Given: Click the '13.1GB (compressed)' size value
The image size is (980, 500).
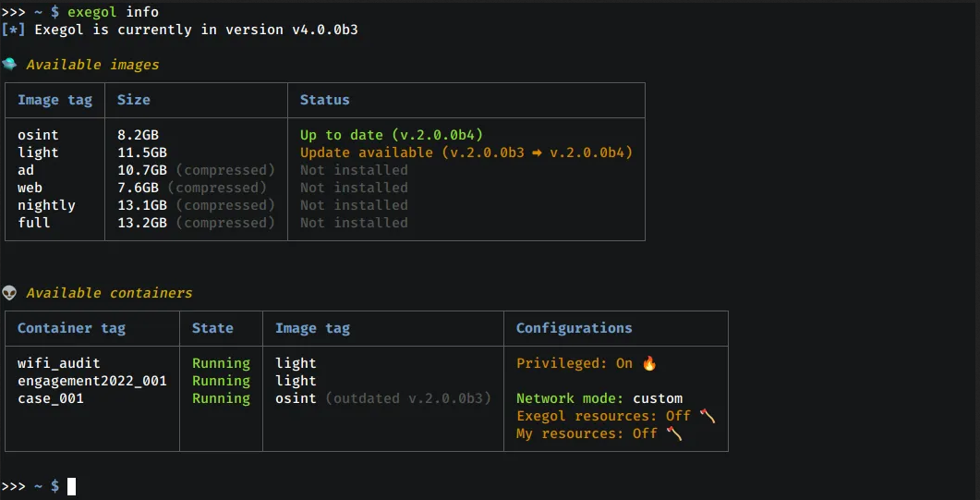Looking at the screenshot, I should [196, 205].
